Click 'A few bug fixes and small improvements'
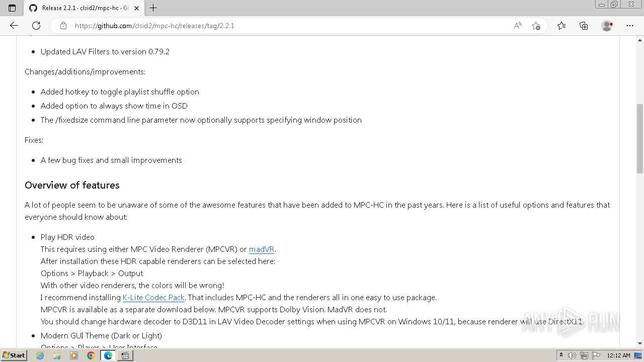 [111, 160]
